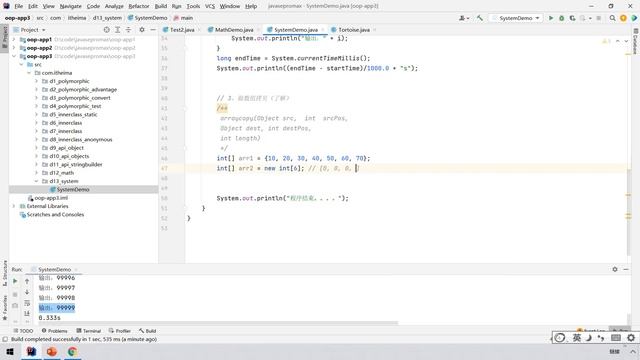Open the File menu

pyautogui.click(x=18, y=6)
